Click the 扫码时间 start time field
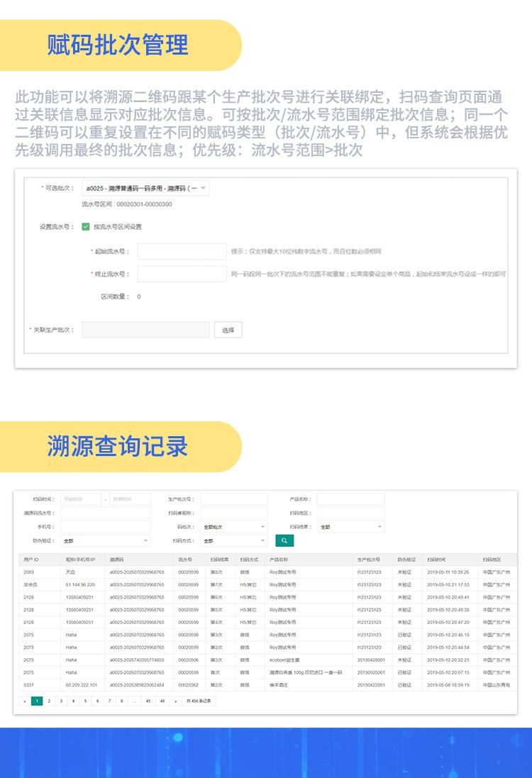This screenshot has height=778, width=532. [81, 499]
